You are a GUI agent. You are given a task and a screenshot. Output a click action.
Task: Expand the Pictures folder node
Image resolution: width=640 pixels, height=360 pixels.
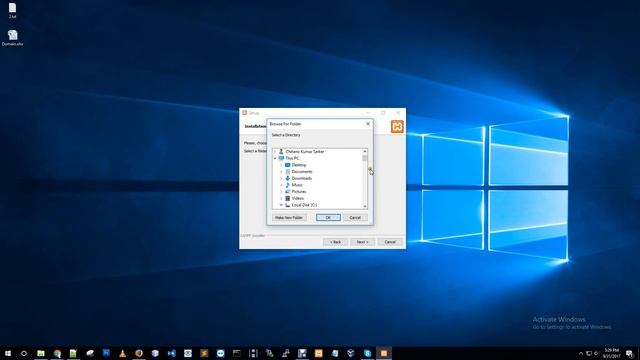(281, 191)
